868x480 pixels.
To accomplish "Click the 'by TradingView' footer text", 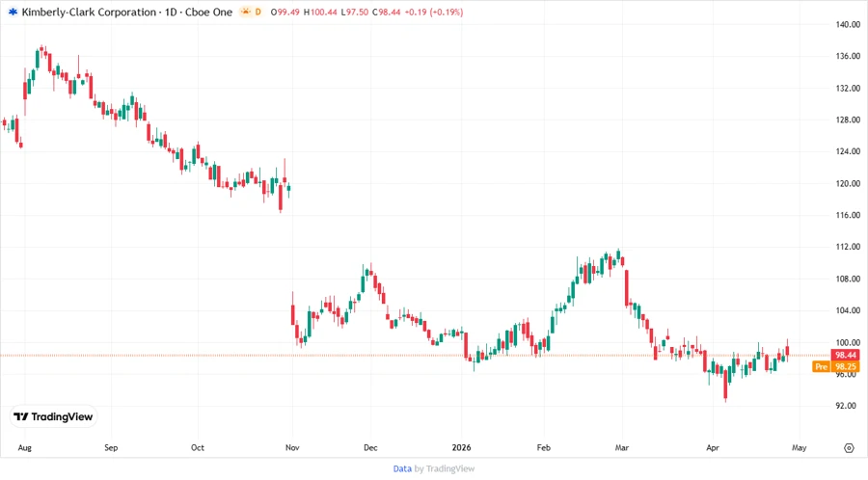I will click(x=445, y=468).
